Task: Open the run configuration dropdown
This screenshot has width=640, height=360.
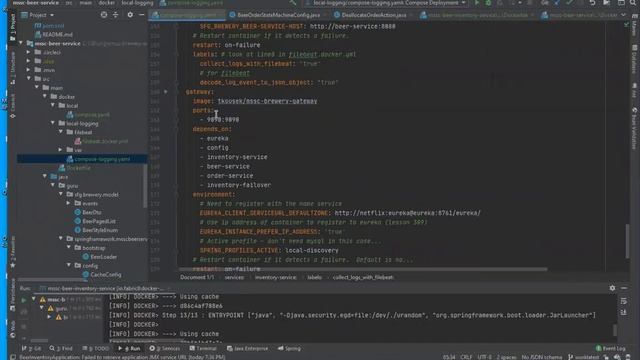Action: pyautogui.click(x=386, y=3)
